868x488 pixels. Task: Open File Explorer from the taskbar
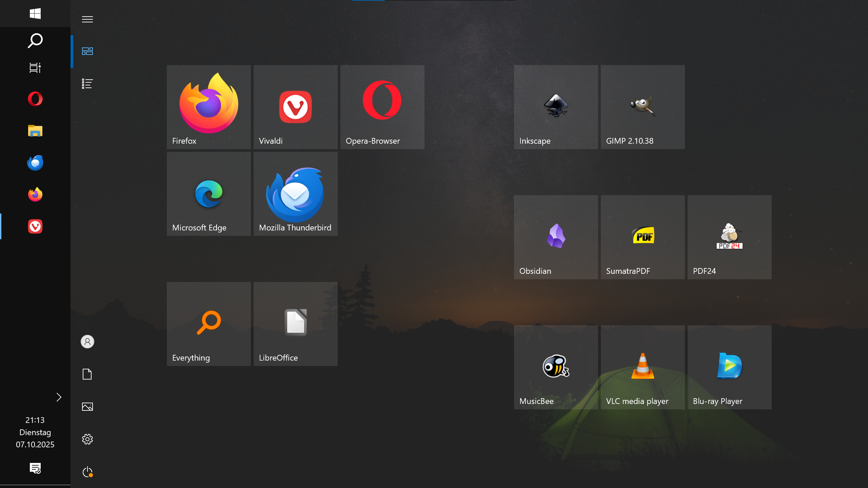click(35, 130)
